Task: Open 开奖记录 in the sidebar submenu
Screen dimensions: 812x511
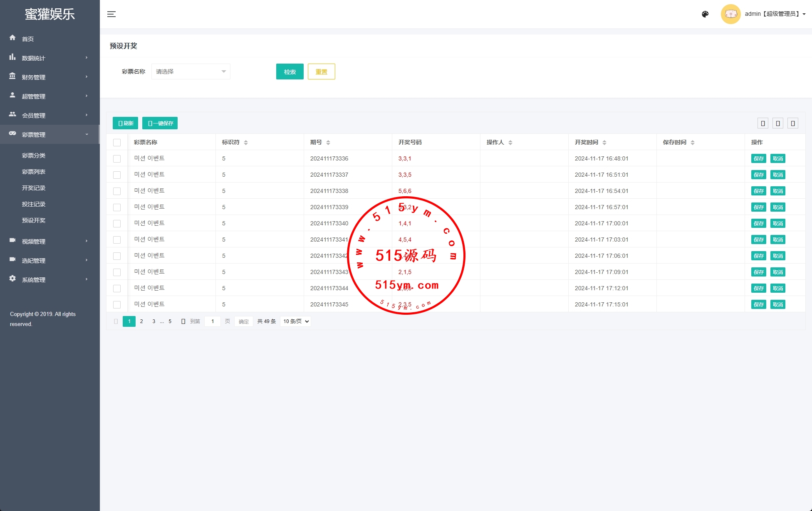Action: [34, 188]
